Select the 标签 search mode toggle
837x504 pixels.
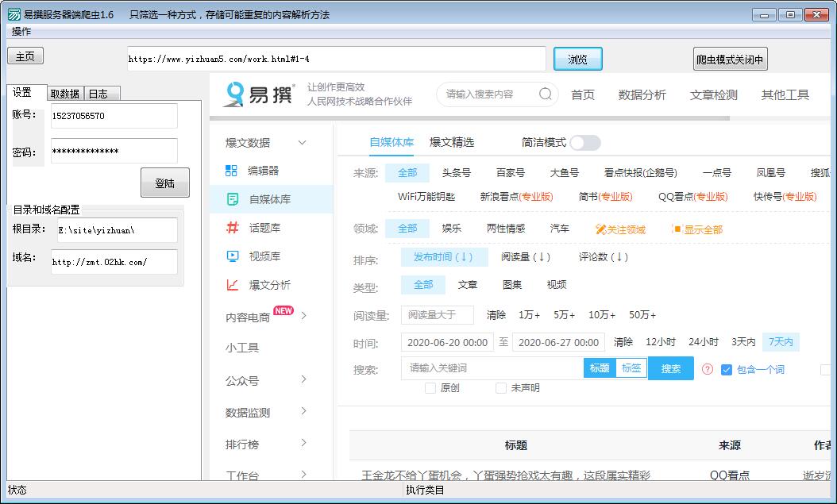631,368
